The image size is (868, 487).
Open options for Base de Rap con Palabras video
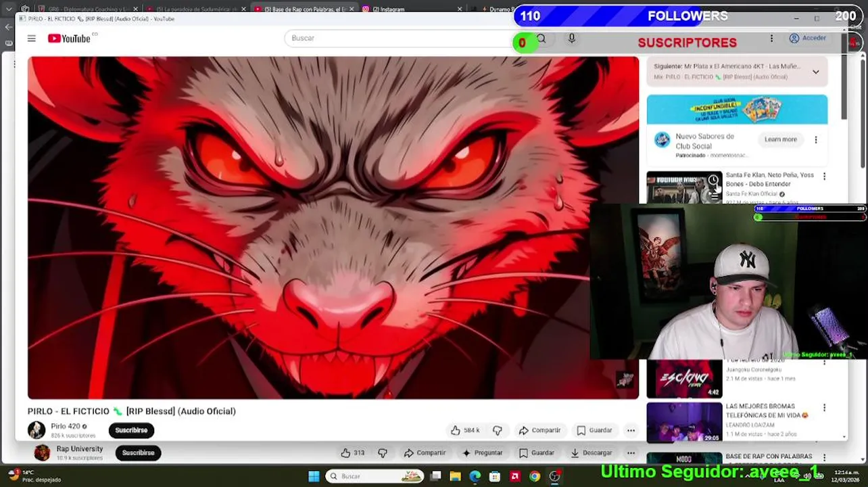[824, 457]
